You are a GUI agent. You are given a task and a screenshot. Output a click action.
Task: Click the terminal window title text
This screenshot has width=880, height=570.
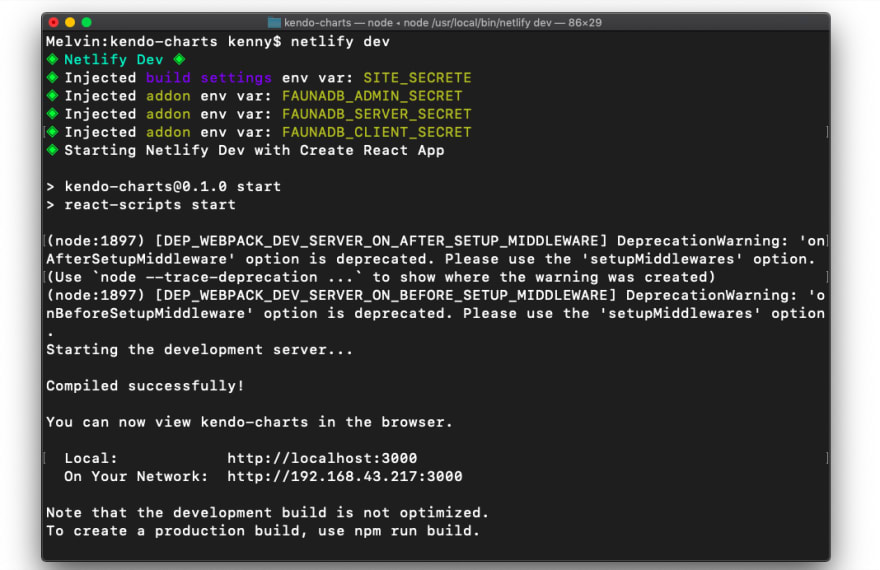click(x=443, y=23)
